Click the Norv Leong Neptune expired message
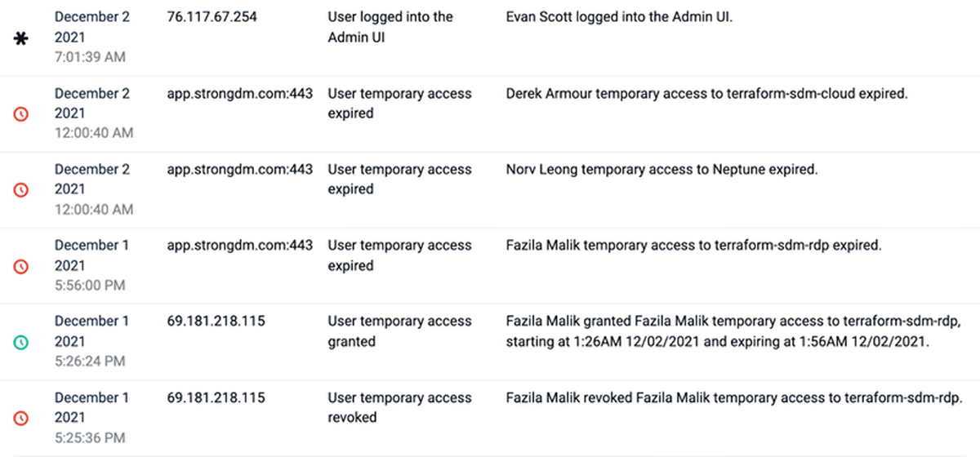The image size is (980, 457). 661,170
